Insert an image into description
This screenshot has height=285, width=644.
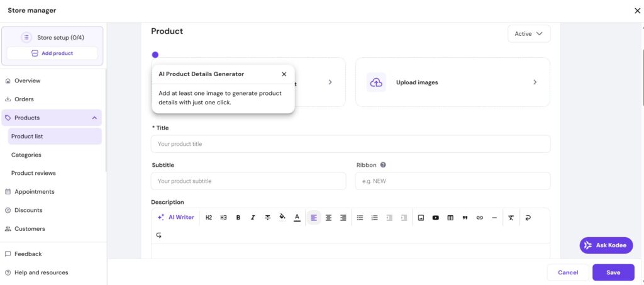pos(421,218)
